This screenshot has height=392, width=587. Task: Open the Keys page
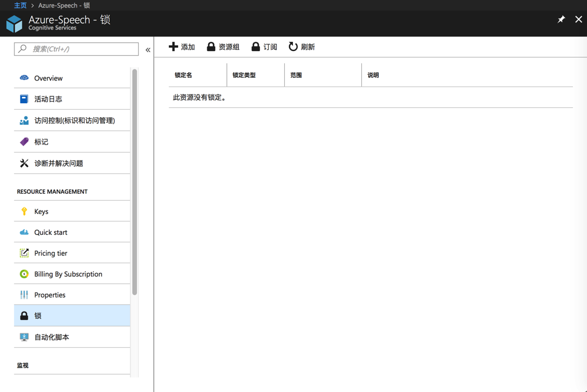[x=72, y=211]
